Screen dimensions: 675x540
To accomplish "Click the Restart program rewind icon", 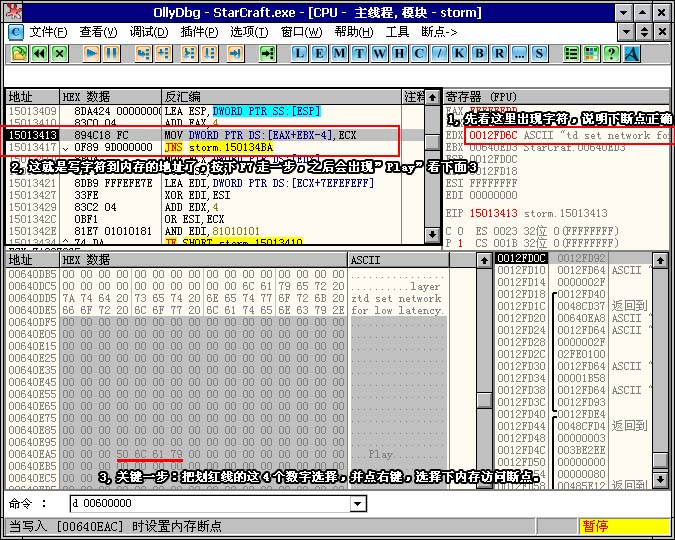I will [40, 54].
